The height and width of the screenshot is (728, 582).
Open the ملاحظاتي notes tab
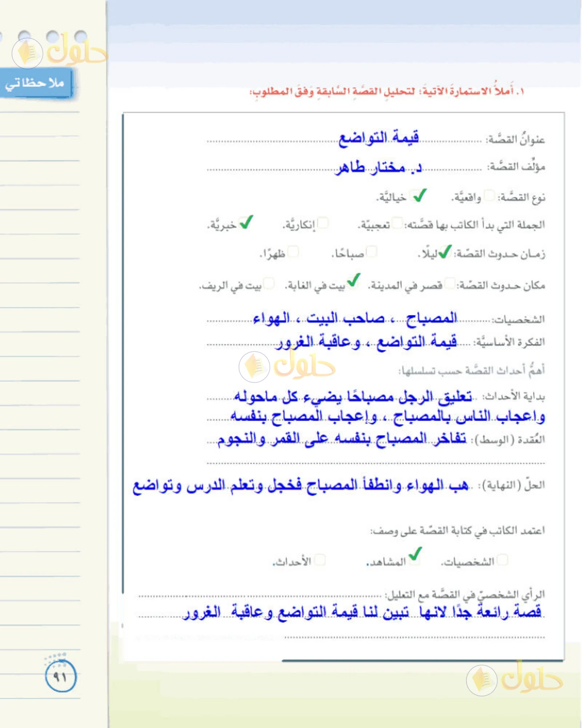(36, 83)
